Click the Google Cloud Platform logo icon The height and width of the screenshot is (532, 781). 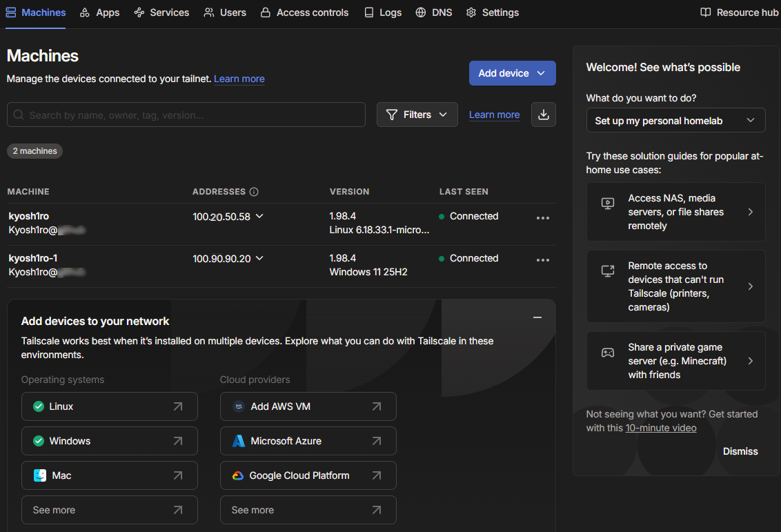tap(238, 475)
